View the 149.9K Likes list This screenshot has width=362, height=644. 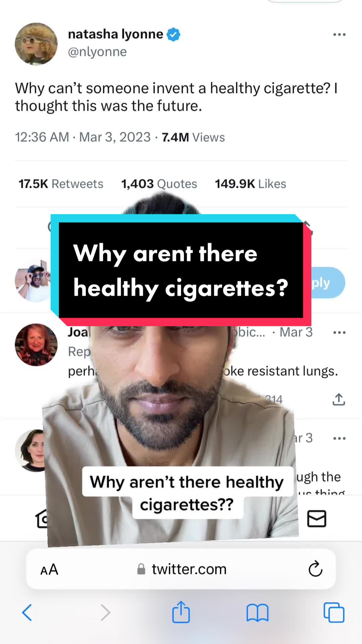(250, 184)
